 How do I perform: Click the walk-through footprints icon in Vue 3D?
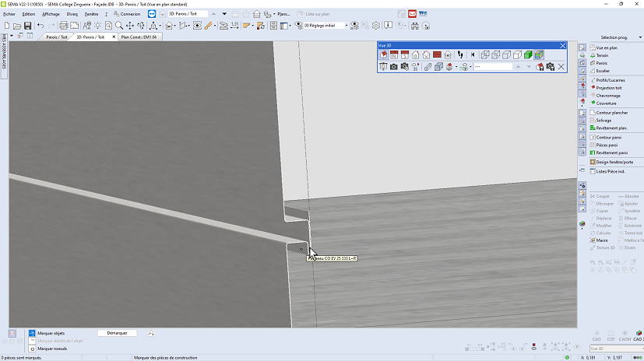coord(459,55)
